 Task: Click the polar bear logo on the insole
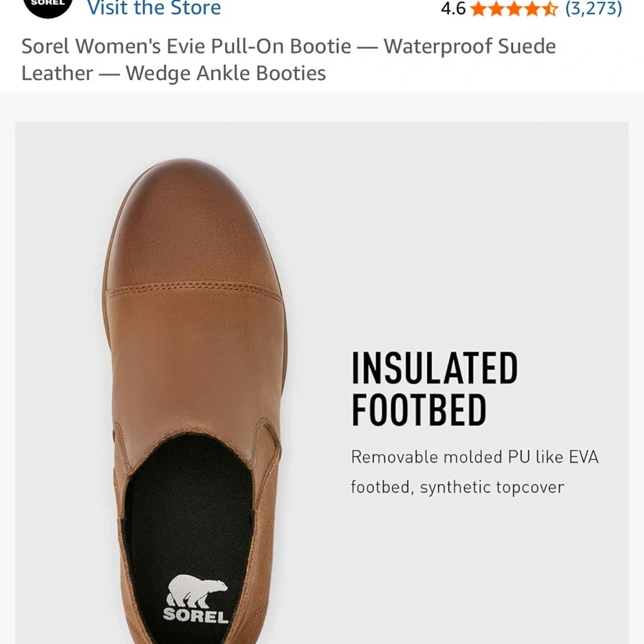pos(197,591)
